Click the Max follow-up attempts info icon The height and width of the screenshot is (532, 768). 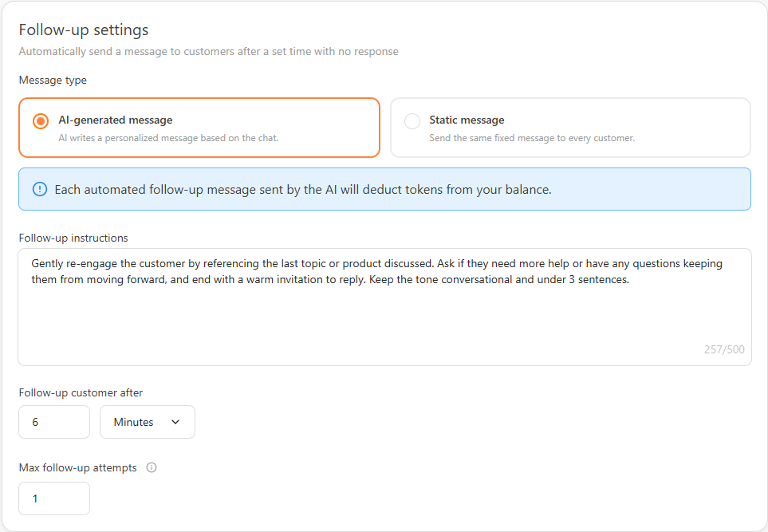coord(152,467)
